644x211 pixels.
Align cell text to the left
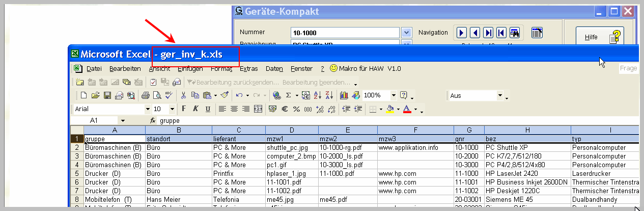point(222,109)
